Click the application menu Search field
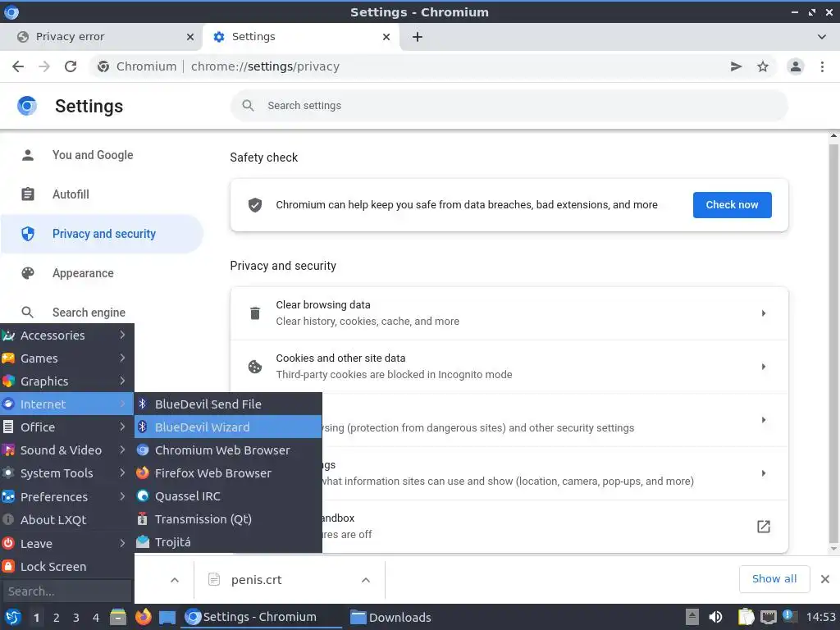840x630 pixels. (67, 591)
